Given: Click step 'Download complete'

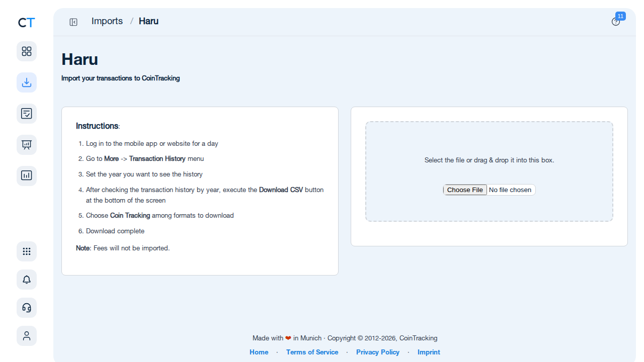Looking at the screenshot, I should pyautogui.click(x=115, y=231).
